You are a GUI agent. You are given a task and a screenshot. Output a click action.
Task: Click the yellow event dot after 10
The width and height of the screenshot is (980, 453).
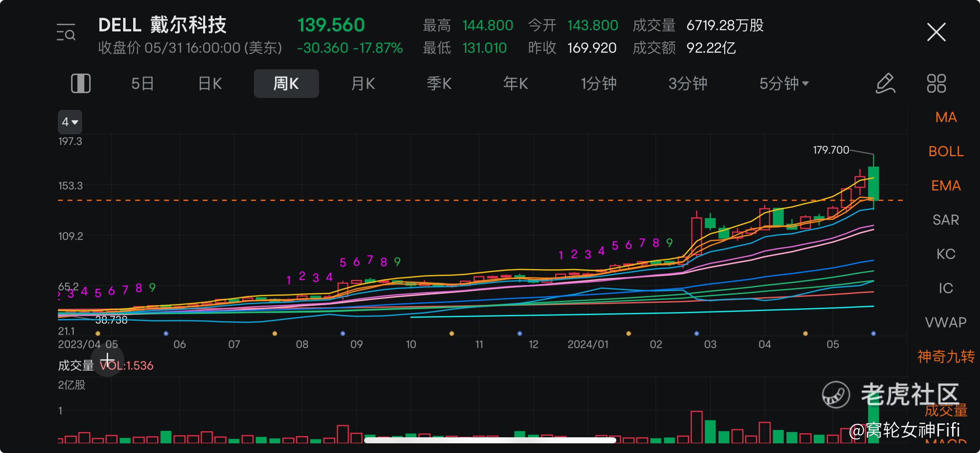[452, 333]
